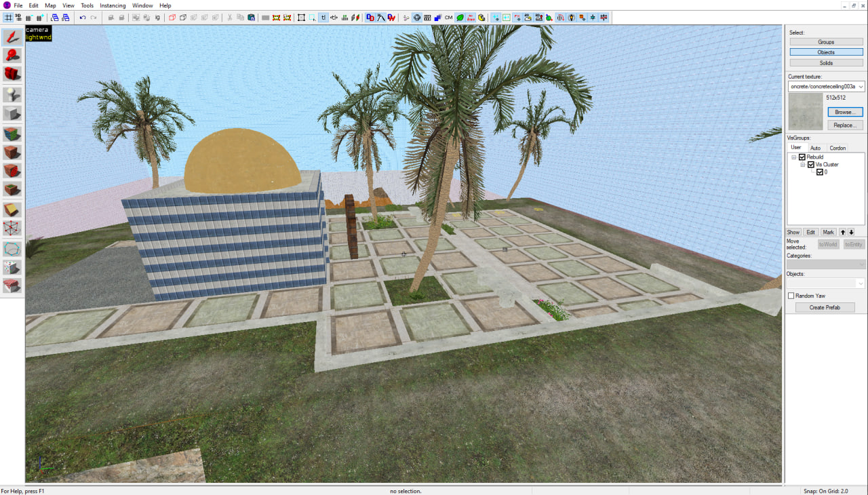Choose the Entity tool with light bulb

[12, 94]
